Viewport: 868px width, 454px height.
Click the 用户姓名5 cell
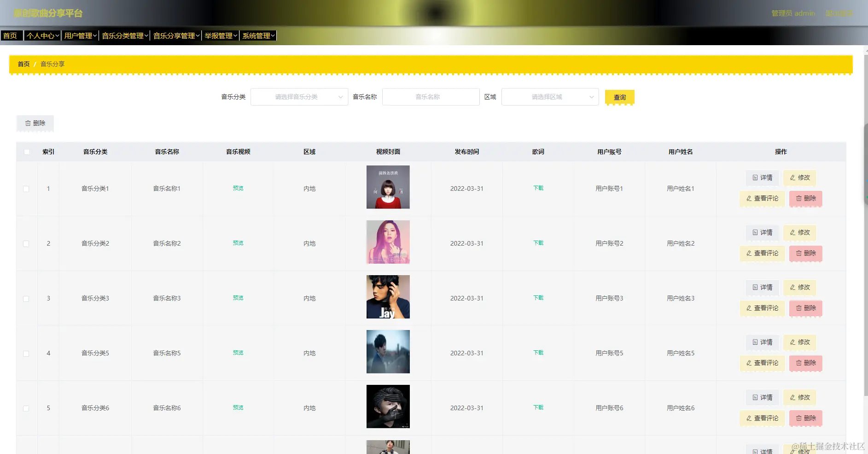(681, 353)
